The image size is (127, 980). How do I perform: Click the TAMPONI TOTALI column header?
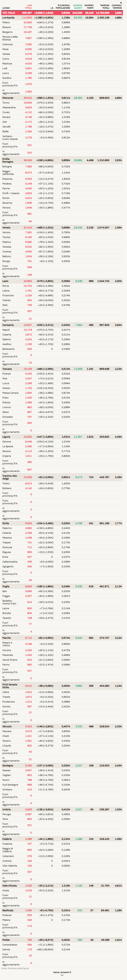(105, 7)
